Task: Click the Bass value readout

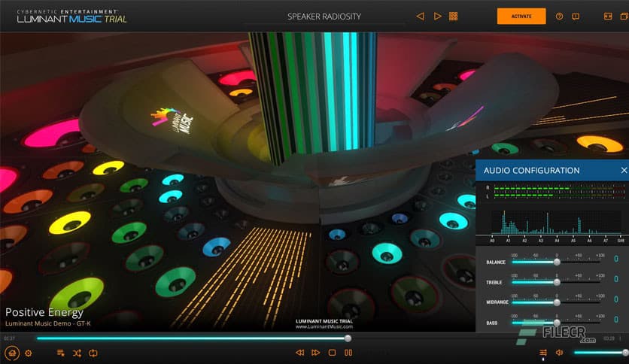Action: [616, 320]
